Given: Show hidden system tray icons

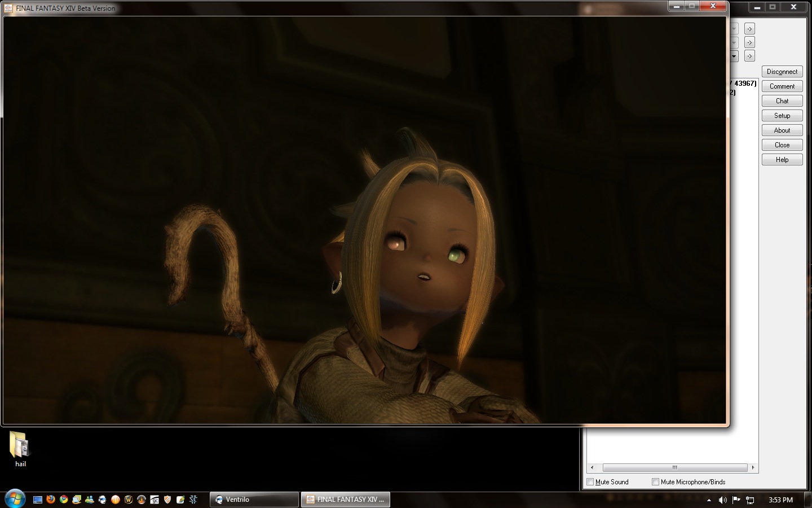Looking at the screenshot, I should pyautogui.click(x=709, y=500).
